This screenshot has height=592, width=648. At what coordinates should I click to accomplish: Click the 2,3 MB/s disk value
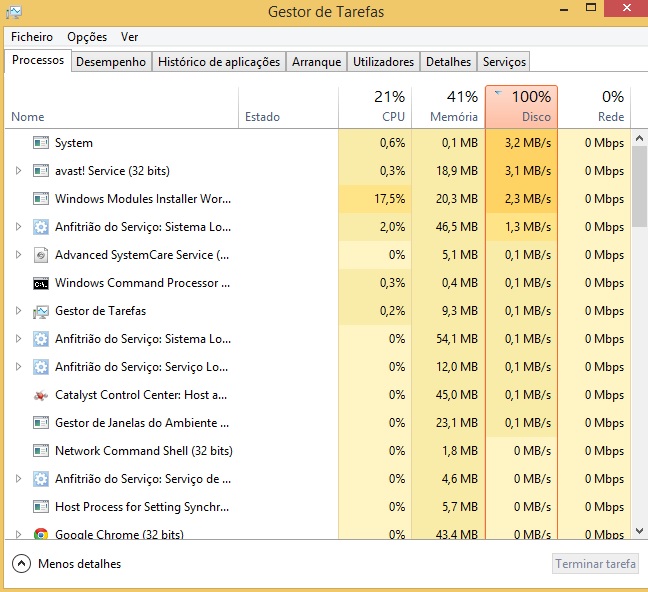(x=528, y=199)
